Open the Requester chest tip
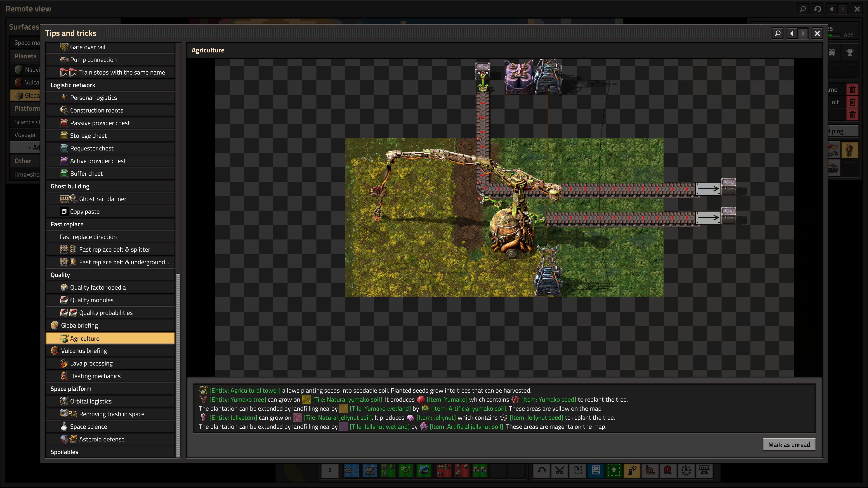 click(110, 148)
